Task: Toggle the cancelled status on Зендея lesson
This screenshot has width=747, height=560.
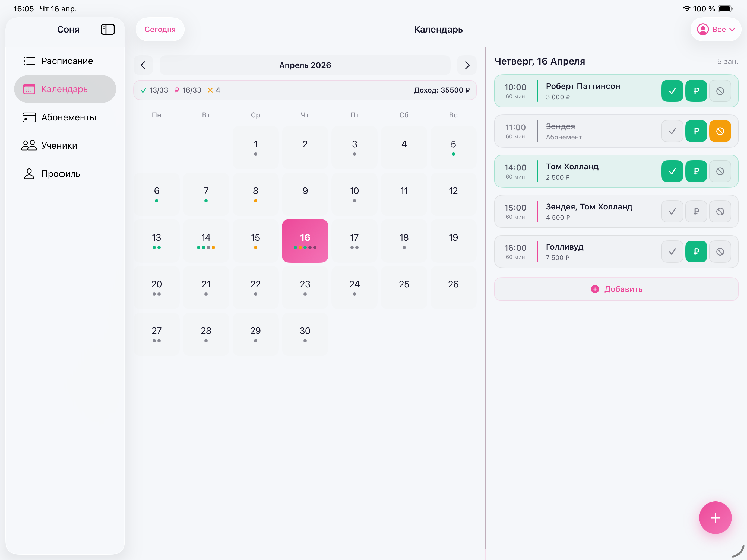Action: [720, 131]
